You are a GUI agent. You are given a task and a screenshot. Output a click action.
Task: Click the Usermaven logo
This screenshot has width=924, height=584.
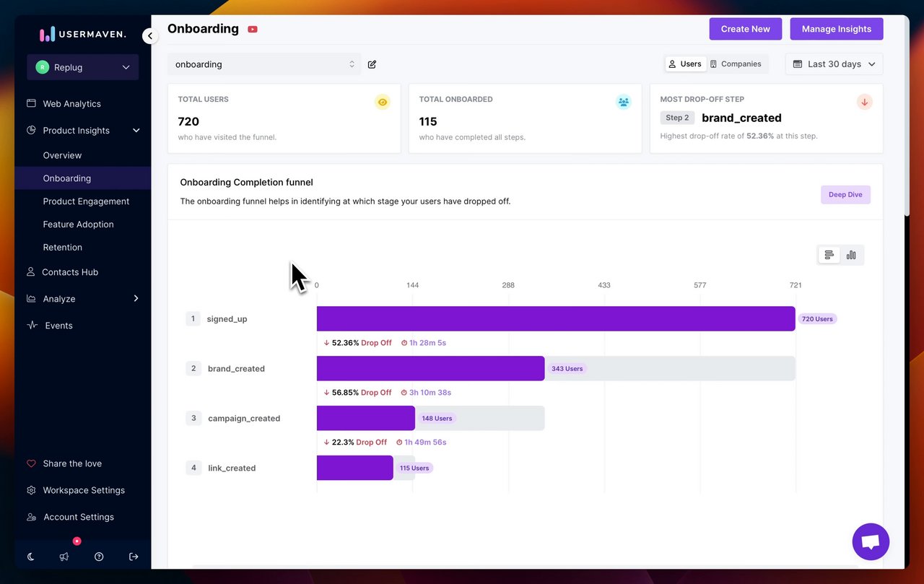[82, 34]
